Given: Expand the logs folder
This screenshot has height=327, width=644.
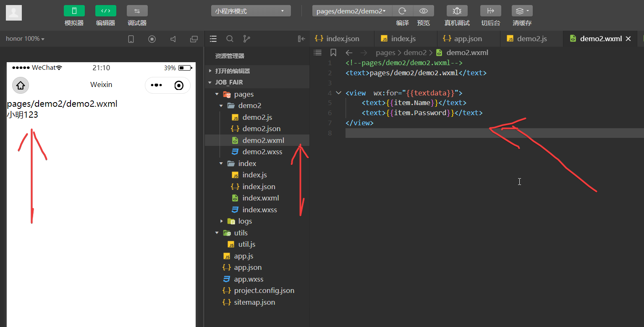Looking at the screenshot, I should pos(257,221).
